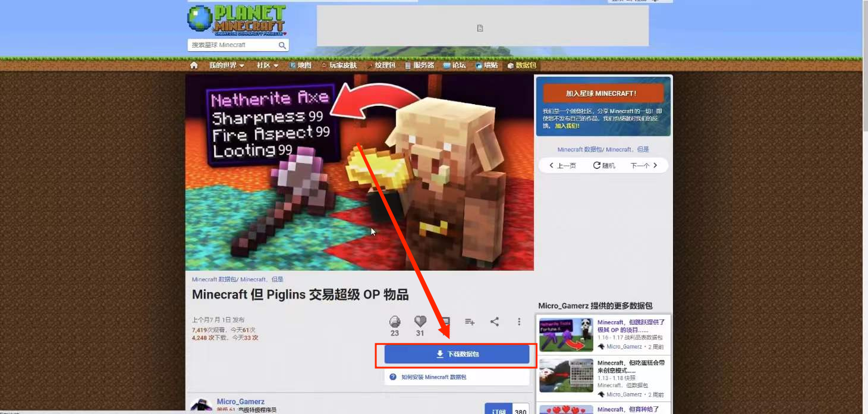
Task: Open the 玩家皮肤 nav item
Action: coord(339,65)
